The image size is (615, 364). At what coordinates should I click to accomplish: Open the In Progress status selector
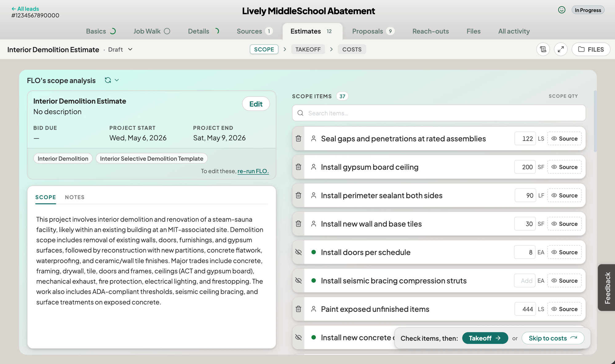coord(588,10)
